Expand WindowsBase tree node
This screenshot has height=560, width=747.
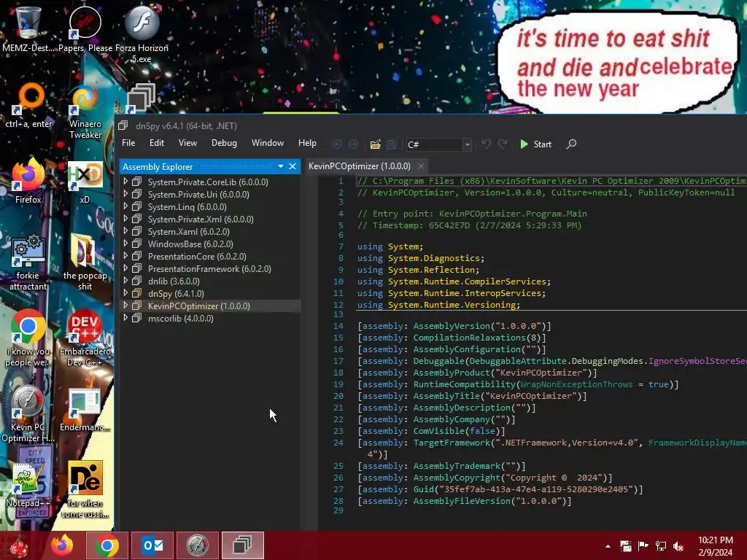pos(125,244)
